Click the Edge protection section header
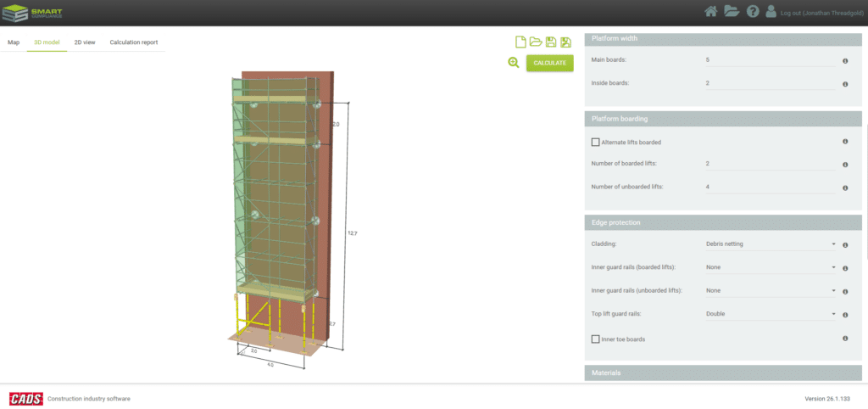 723,222
